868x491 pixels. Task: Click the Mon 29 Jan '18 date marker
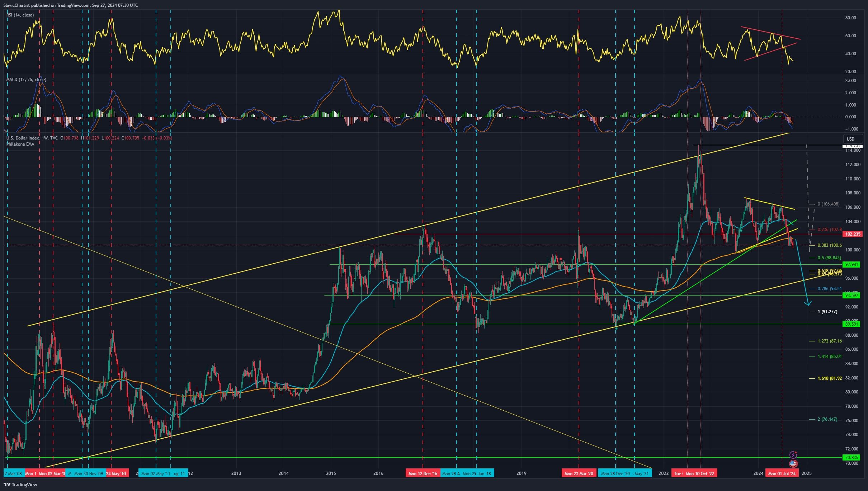point(477,473)
